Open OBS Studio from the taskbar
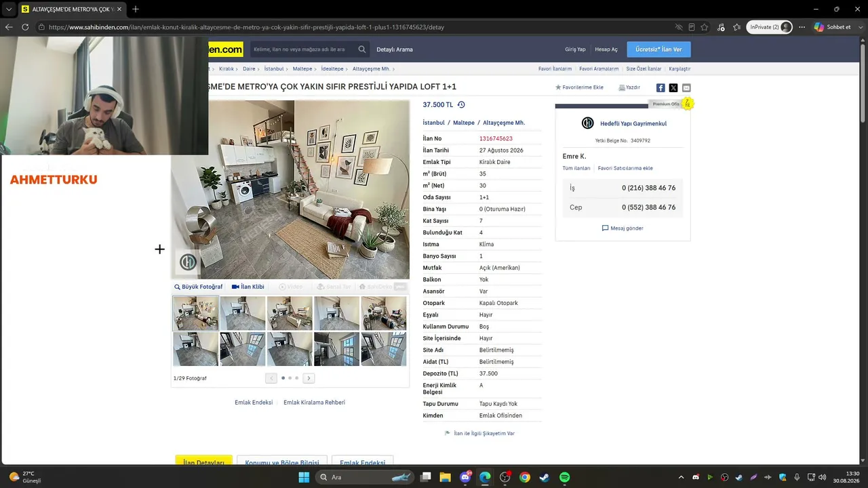The height and width of the screenshot is (488, 868). coord(505,477)
